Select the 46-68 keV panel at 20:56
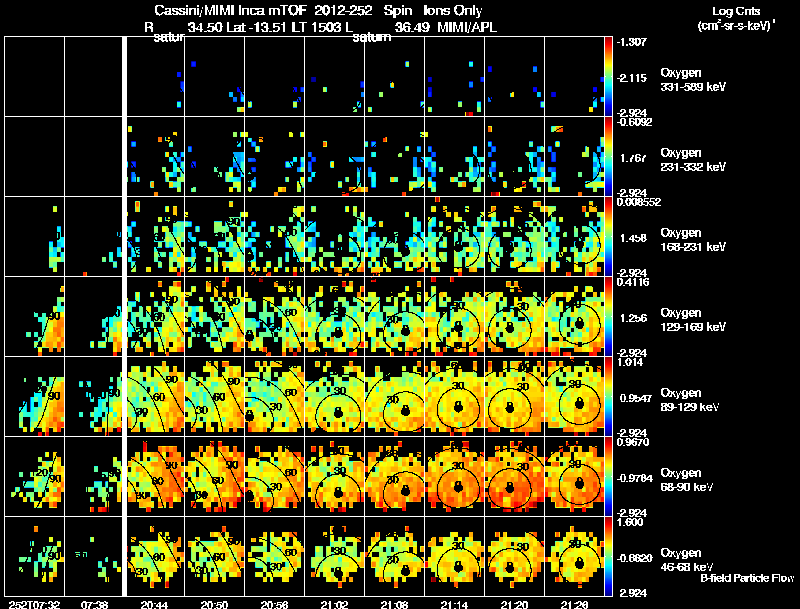The image size is (800, 609). pos(274,557)
